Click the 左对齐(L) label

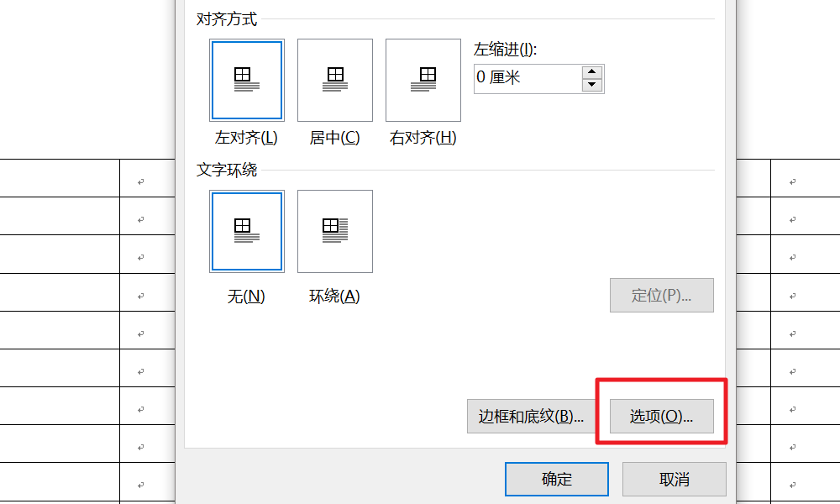(246, 139)
